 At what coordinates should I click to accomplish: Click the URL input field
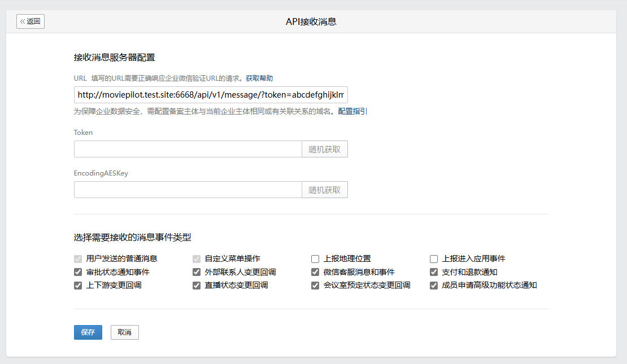pos(210,95)
